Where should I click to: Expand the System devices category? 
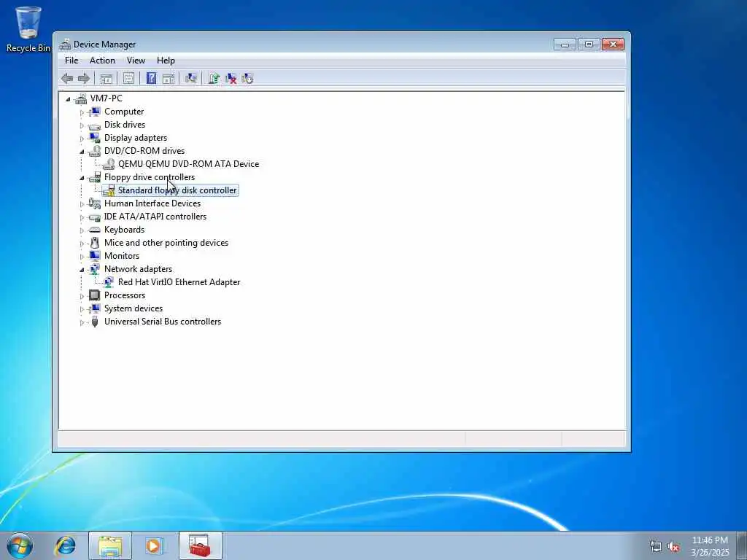coord(82,309)
